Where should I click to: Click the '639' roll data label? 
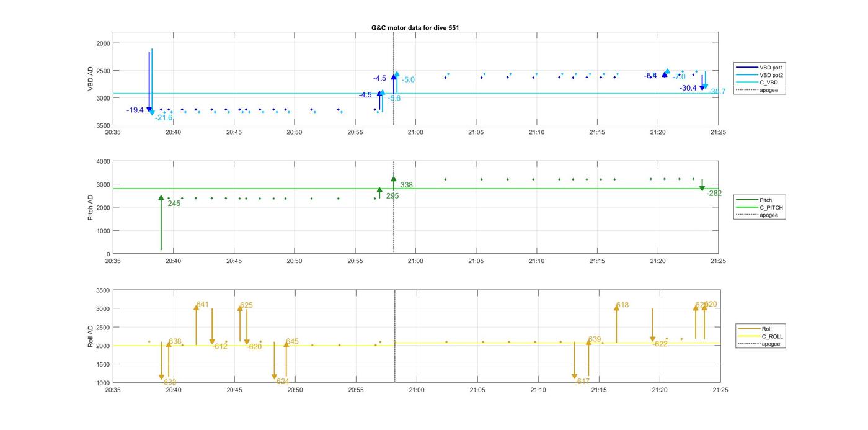click(x=595, y=339)
